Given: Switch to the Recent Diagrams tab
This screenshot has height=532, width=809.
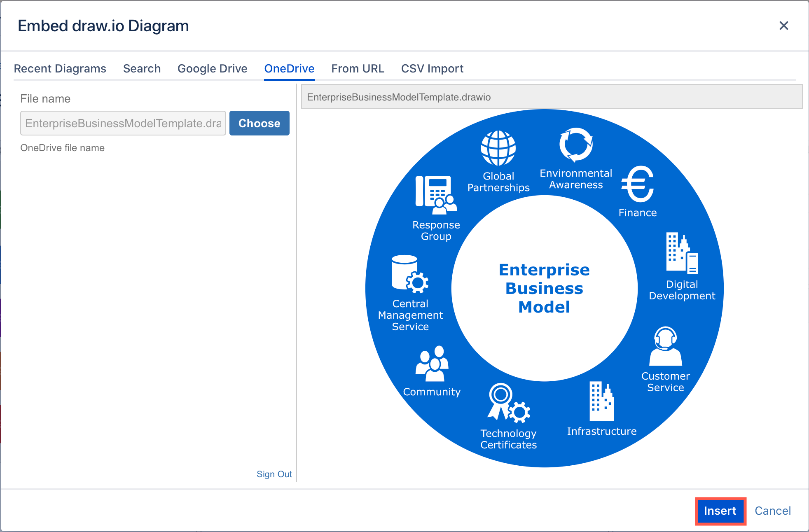Looking at the screenshot, I should [60, 68].
